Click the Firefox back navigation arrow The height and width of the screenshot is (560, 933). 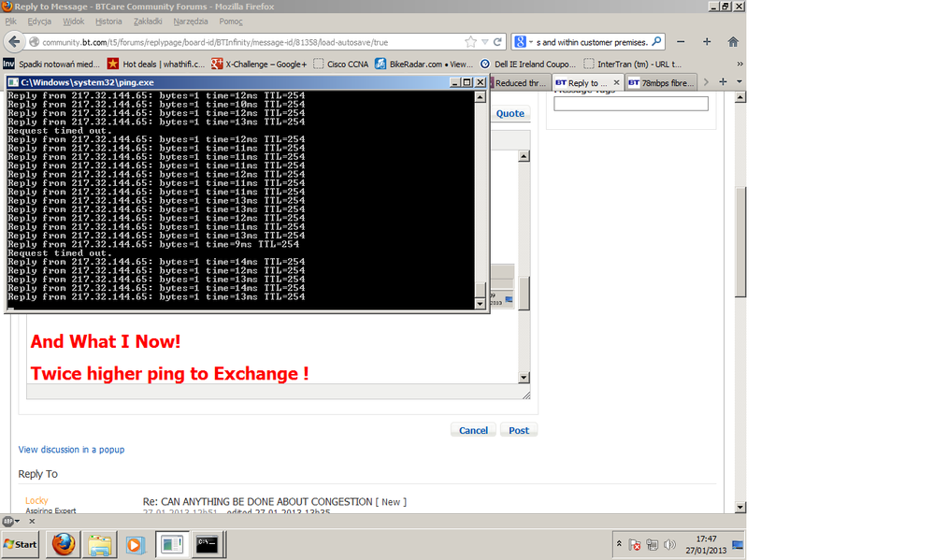click(x=14, y=40)
